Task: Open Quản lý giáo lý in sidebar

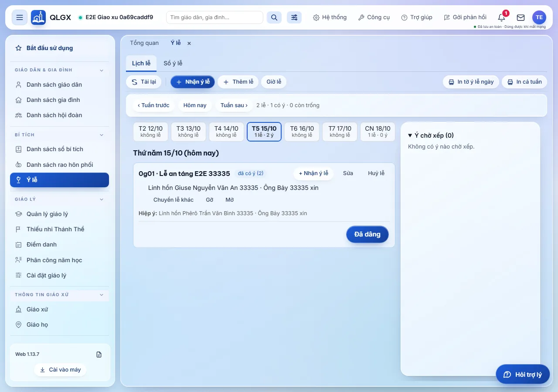Action: click(x=59, y=214)
